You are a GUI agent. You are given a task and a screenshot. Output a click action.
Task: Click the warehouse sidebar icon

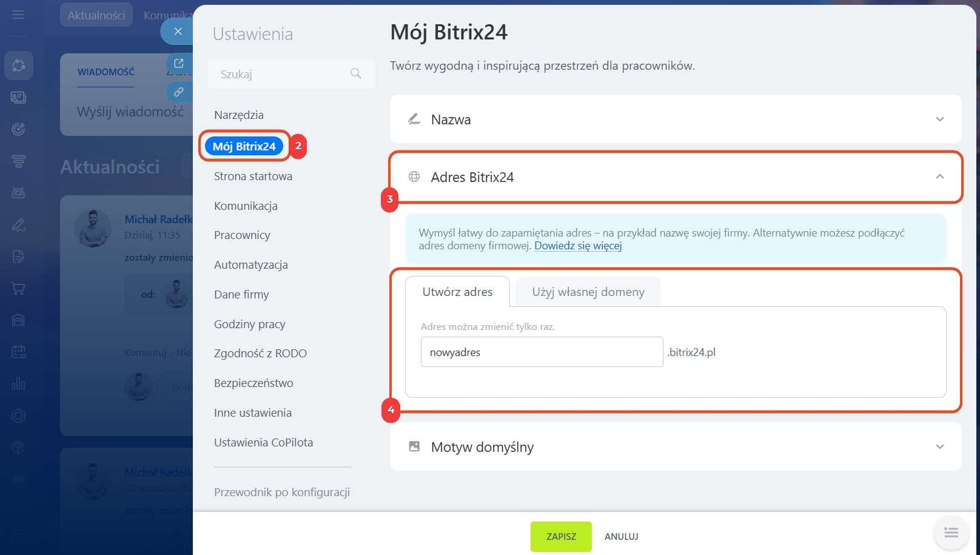pos(18,320)
